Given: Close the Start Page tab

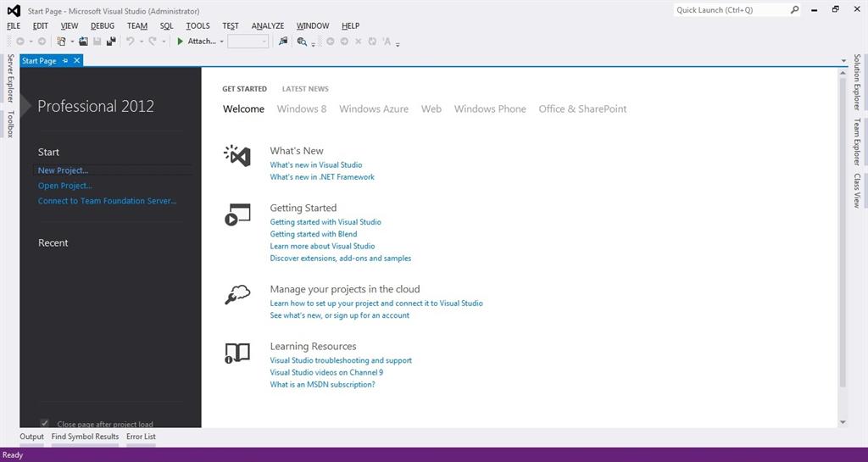Looking at the screenshot, I should 77,61.
